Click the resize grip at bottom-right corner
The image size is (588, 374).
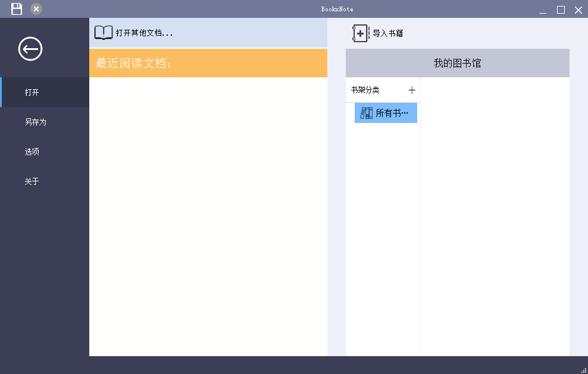pos(584,370)
